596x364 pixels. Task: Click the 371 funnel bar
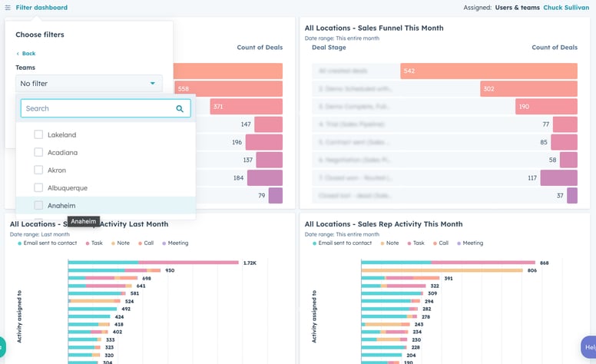point(247,107)
